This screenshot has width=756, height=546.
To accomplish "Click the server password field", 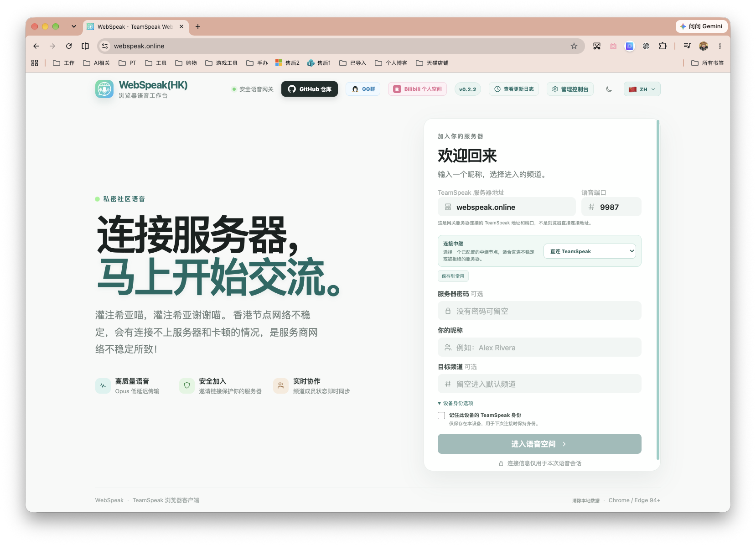I will click(x=539, y=311).
